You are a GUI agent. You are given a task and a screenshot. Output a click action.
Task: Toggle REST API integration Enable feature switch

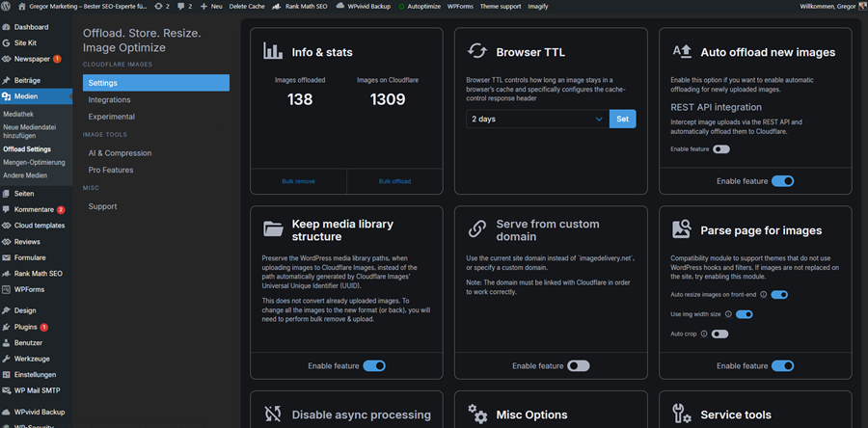coord(721,149)
